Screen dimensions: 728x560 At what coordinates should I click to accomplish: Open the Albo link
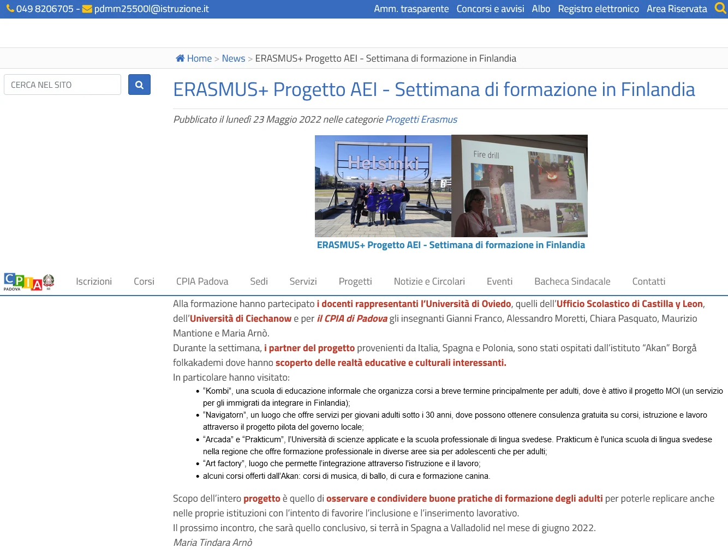point(541,9)
